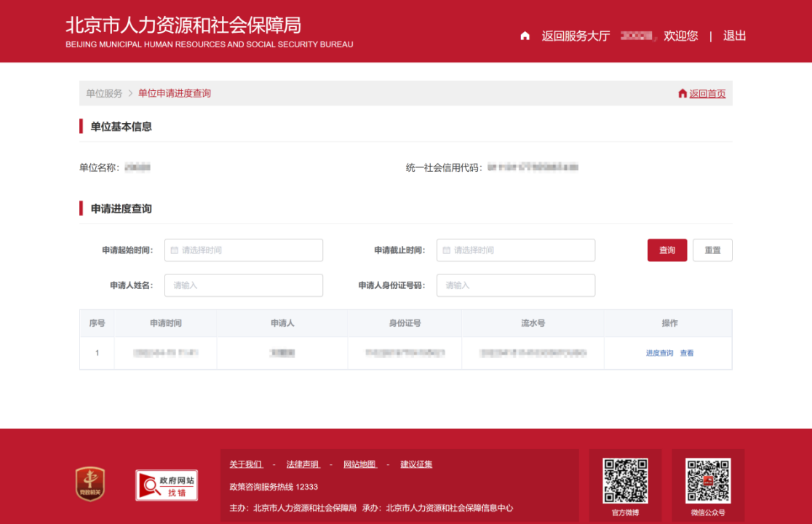Focus the 申请人姓名 input field
Screen dimensions: 812x524
click(244, 285)
